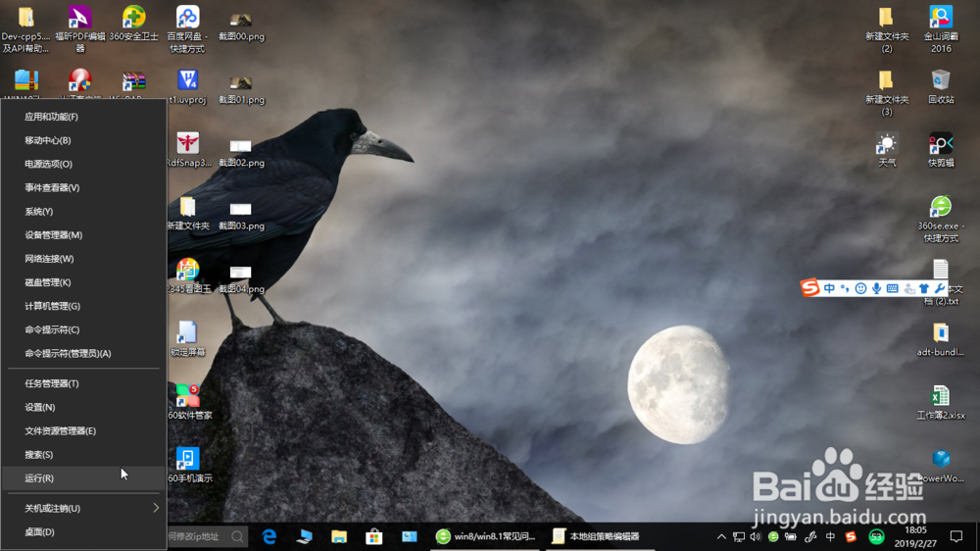Click the taskbar search box
The width and height of the screenshot is (980, 551).
pos(207,536)
